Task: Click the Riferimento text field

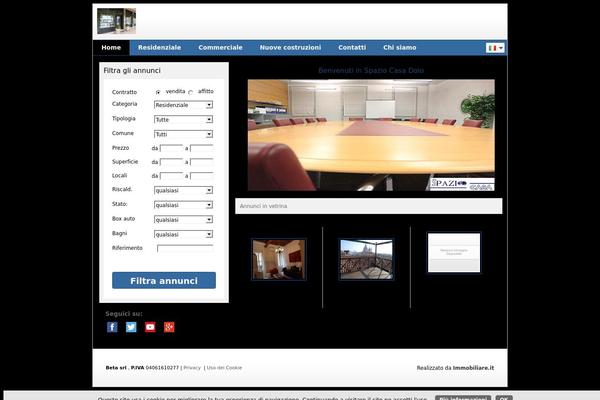Action: point(185,248)
